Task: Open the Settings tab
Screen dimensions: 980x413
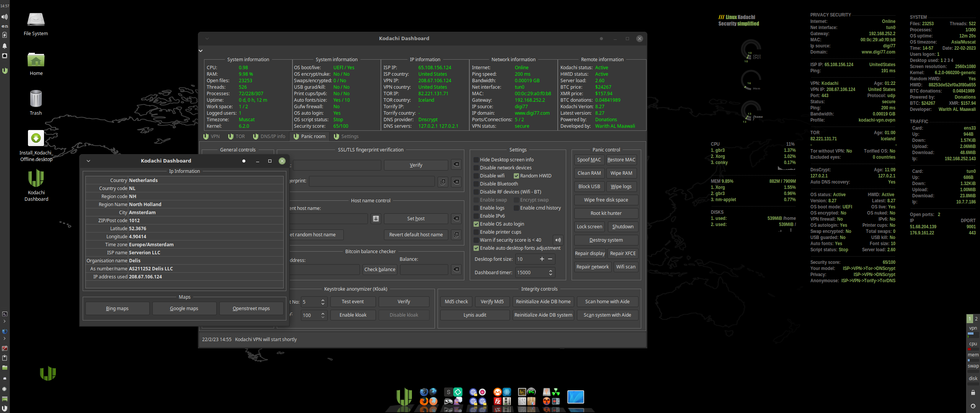Action: click(x=346, y=137)
